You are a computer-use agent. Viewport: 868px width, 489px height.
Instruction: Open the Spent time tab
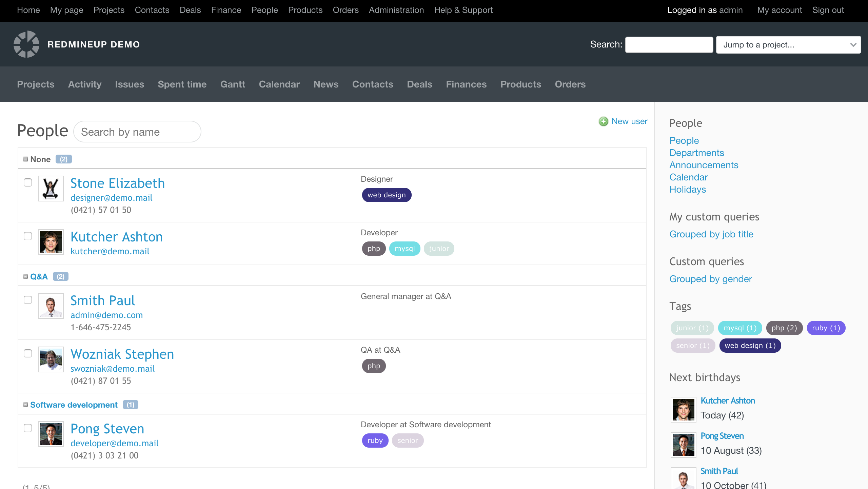(182, 84)
